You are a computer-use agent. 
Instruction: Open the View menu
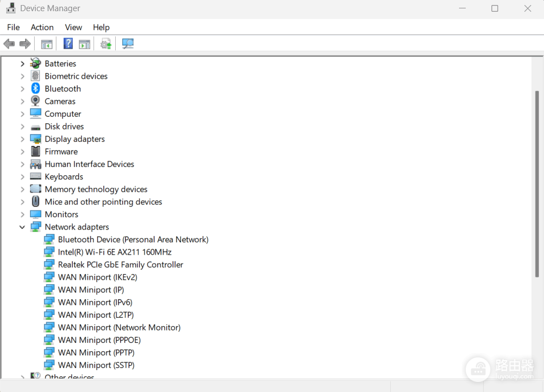[x=73, y=27]
